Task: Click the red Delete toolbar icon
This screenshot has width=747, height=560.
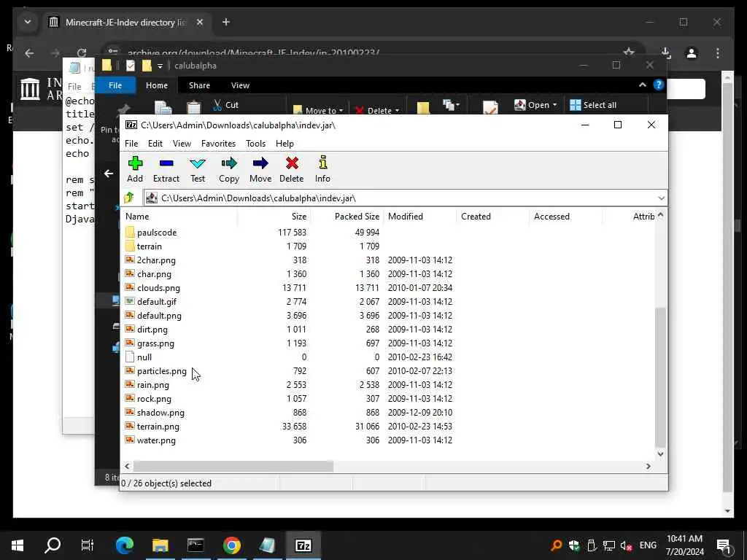Action: (292, 169)
